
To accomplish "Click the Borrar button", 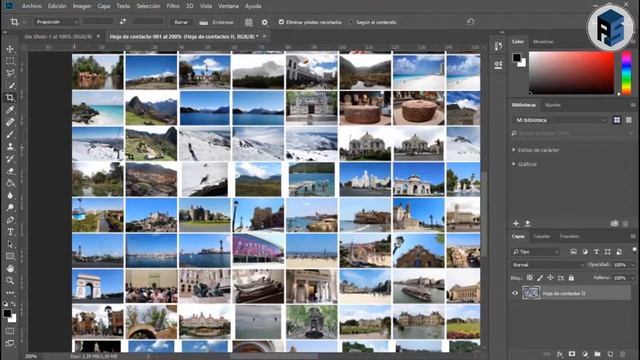I will (180, 22).
